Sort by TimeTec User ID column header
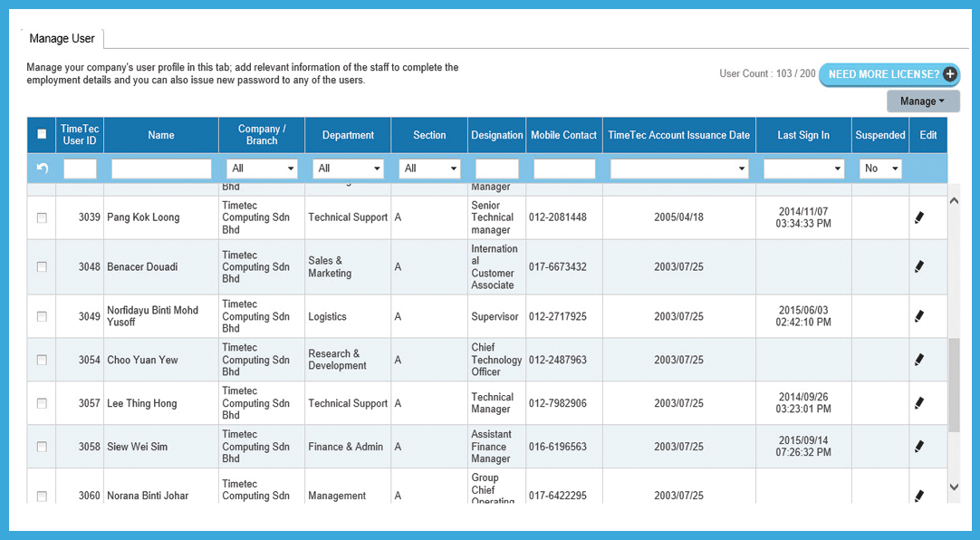The width and height of the screenshot is (980, 540). [80, 135]
